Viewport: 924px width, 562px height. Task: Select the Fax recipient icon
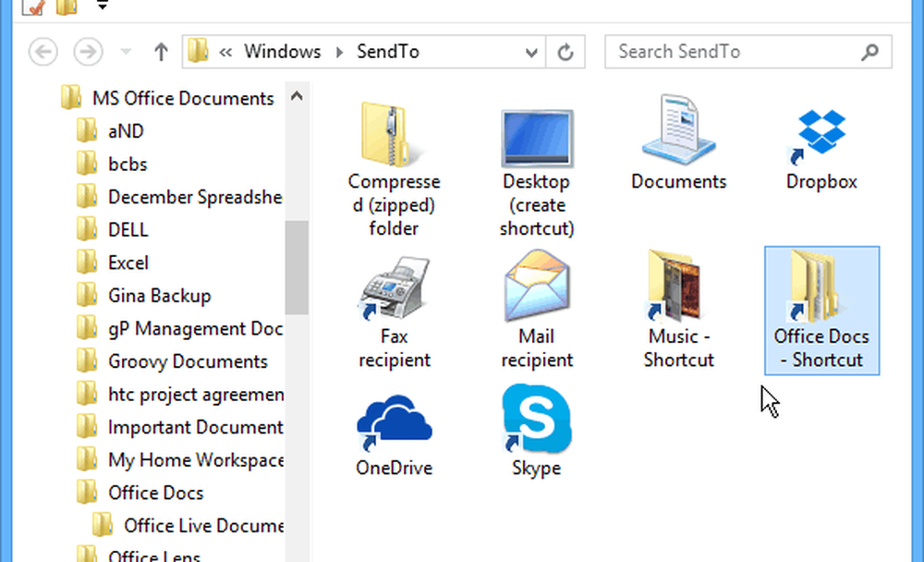pos(394,288)
